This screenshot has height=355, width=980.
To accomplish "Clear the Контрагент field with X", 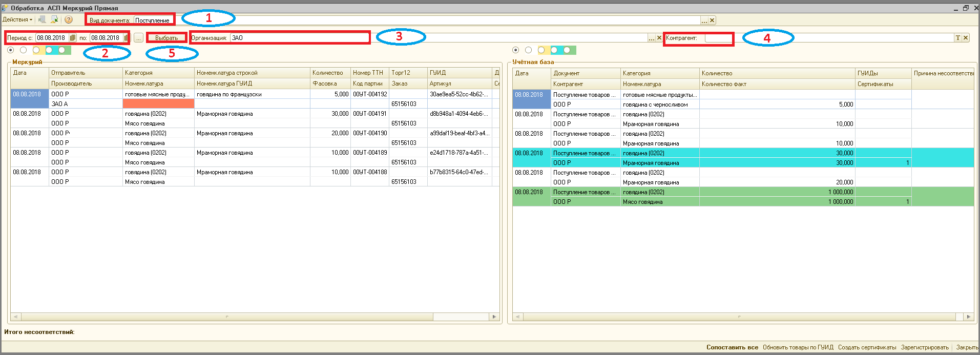I will pos(966,38).
